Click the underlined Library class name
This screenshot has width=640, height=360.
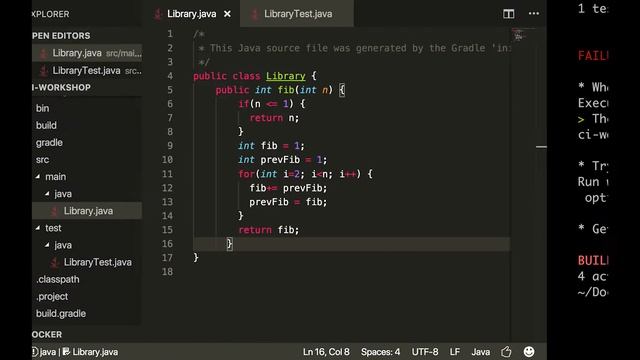point(286,76)
